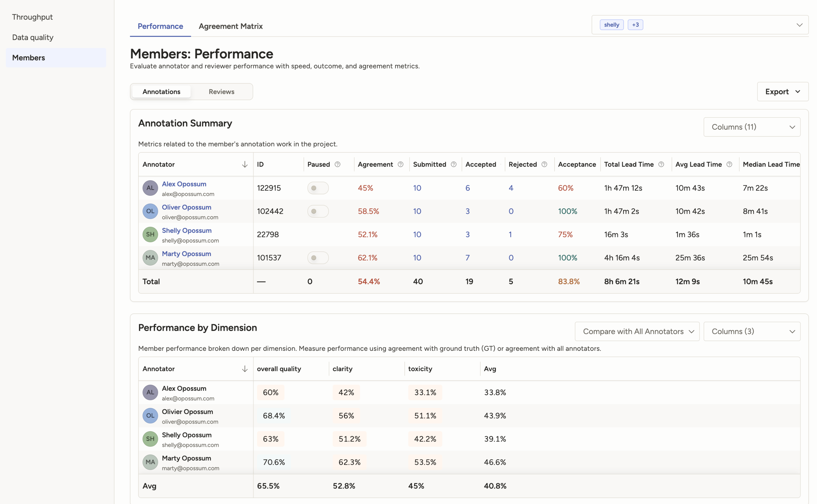Screen dimensions: 817x504
Task: Click the ID column header
Action: pyautogui.click(x=260, y=164)
